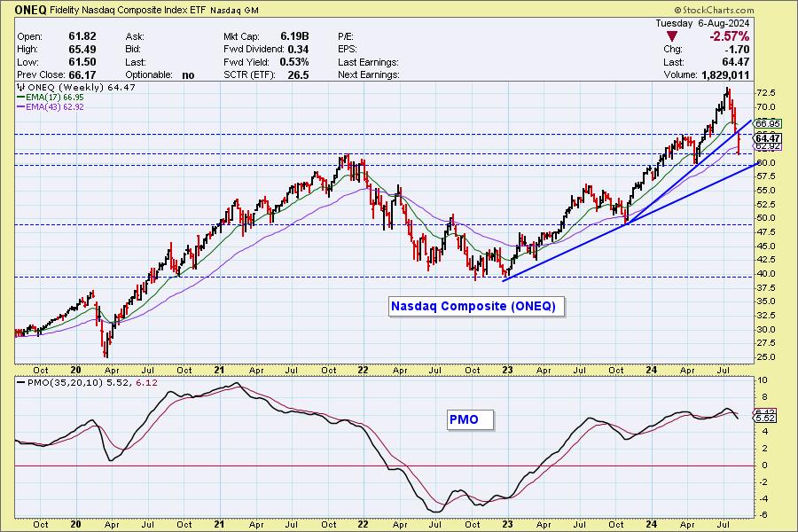Click the Nasdaq Composite (ONEQ) annotation box
Image resolution: width=798 pixels, height=532 pixels.
point(476,307)
